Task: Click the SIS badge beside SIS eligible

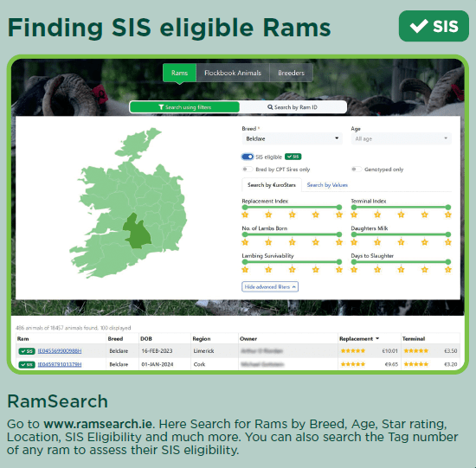Action: pos(293,157)
